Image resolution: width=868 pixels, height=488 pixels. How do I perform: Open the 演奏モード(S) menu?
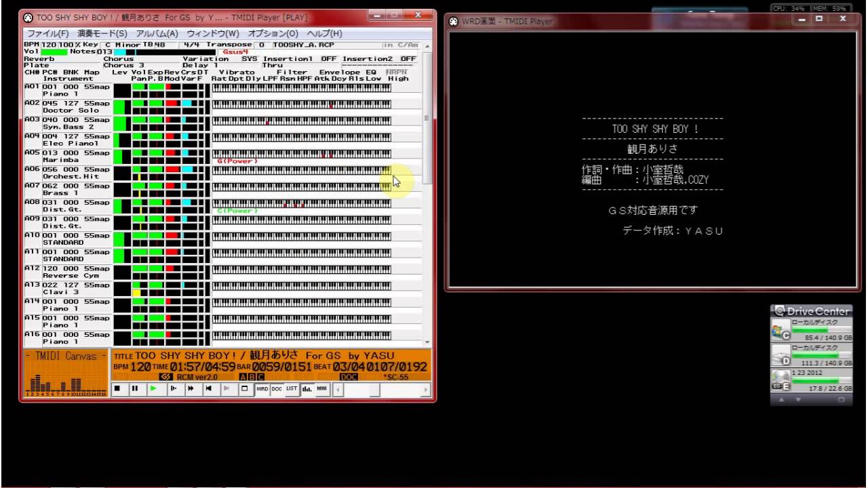(x=102, y=33)
